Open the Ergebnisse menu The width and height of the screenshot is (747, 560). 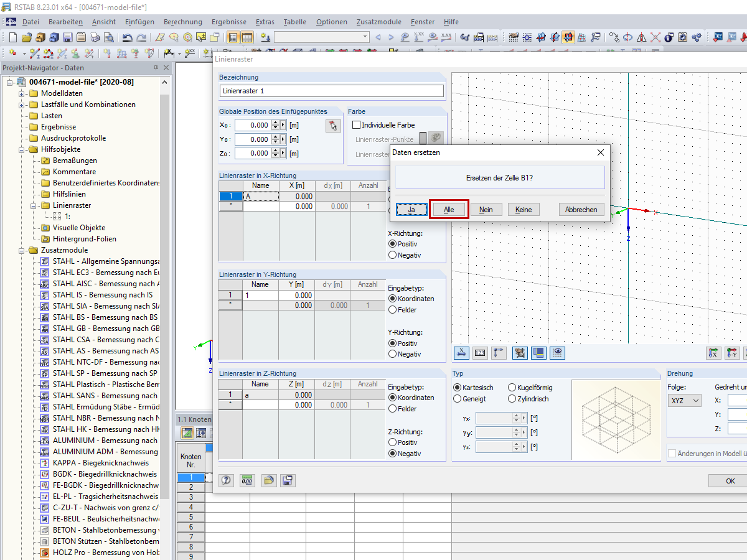pos(228,22)
